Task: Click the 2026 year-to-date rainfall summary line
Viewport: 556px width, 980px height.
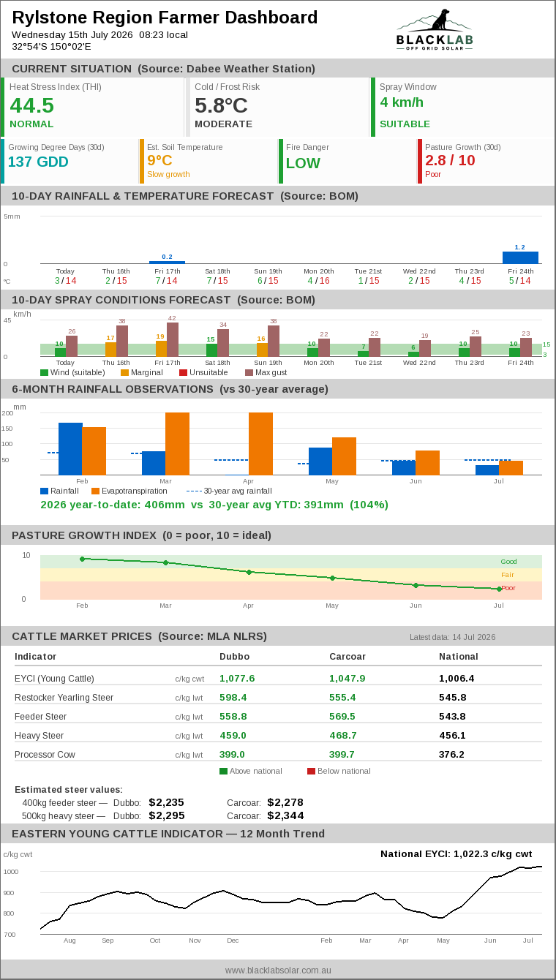Action: coord(214,505)
